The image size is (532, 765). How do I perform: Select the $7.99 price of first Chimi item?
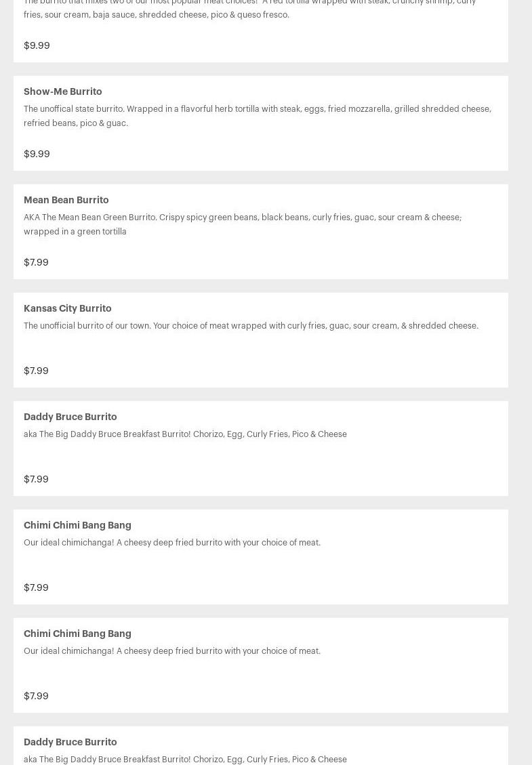pyautogui.click(x=36, y=587)
